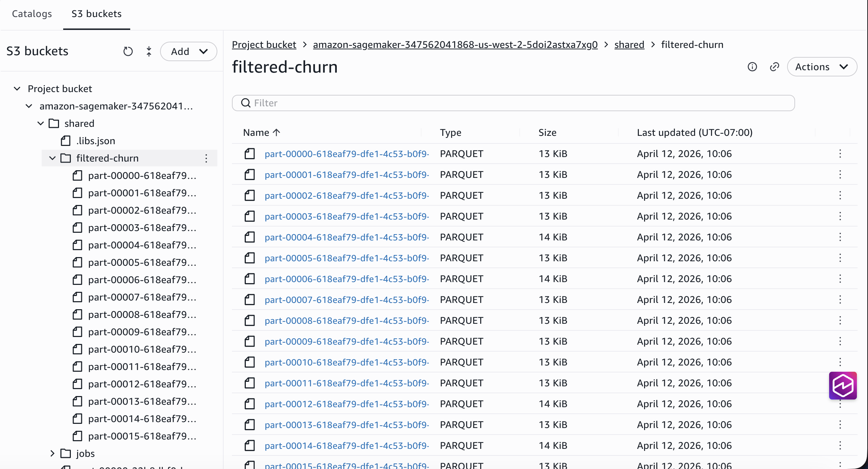
Task: Open row menu for part-00003 in table
Action: pos(840,216)
